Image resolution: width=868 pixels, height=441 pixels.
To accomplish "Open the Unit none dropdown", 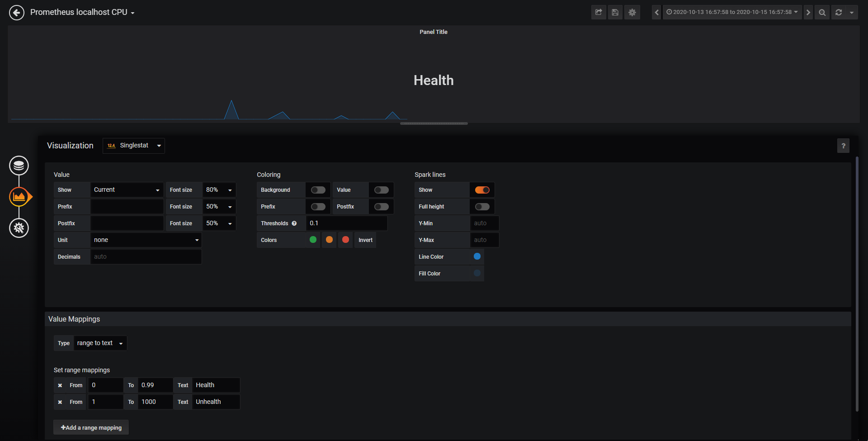I will click(x=146, y=240).
